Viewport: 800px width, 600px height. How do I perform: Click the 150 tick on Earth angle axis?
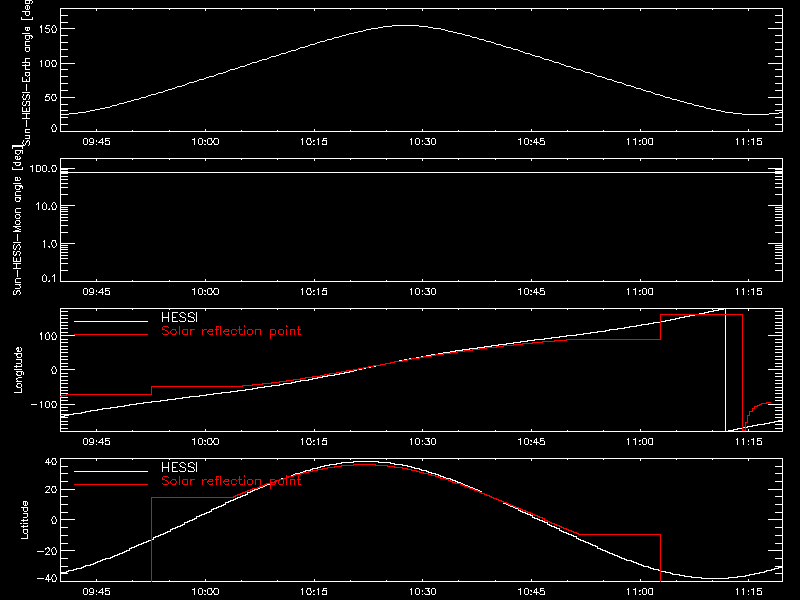pyautogui.click(x=48, y=29)
